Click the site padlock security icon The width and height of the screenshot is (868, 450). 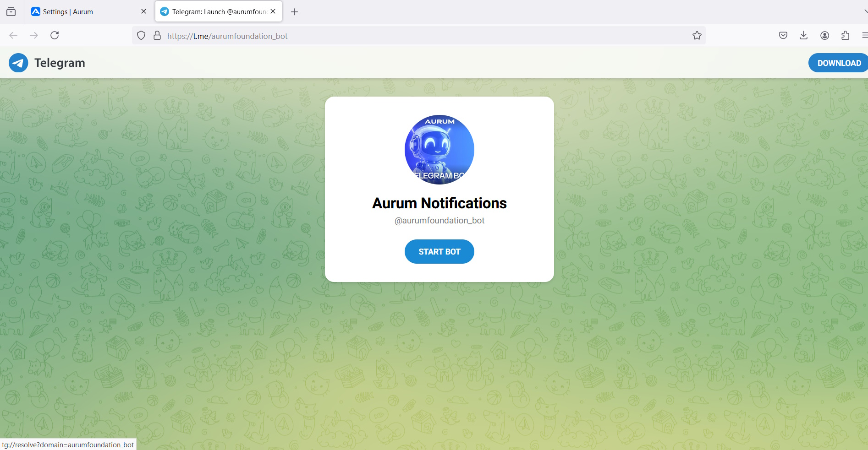(157, 35)
